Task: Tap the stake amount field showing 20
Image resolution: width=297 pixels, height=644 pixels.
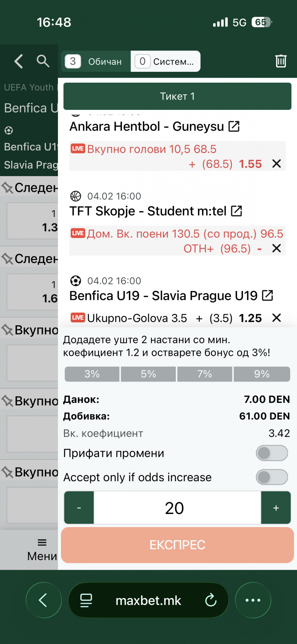Action: click(x=177, y=508)
